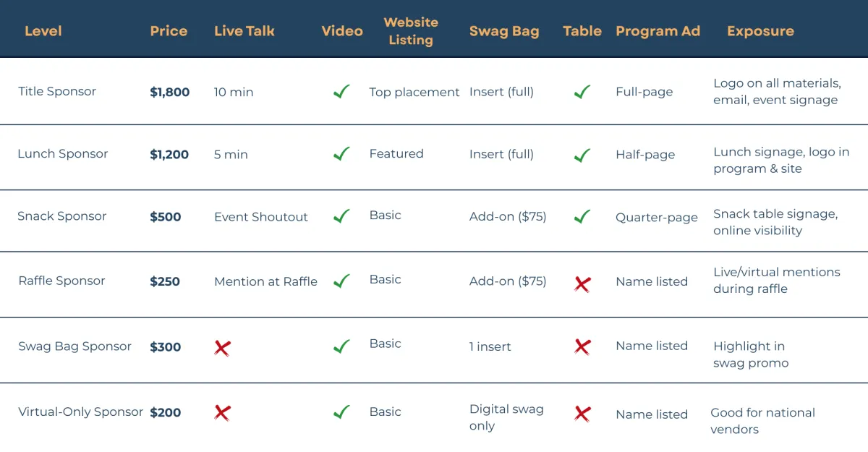Click the Title Sponsor table checkmark
The image size is (868, 452).
[x=582, y=92]
